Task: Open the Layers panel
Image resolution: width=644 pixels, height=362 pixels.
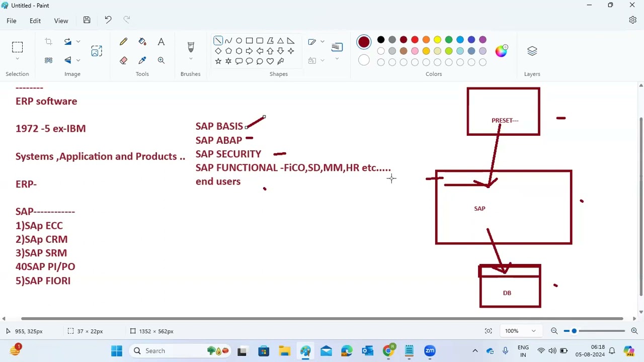Action: (x=532, y=51)
